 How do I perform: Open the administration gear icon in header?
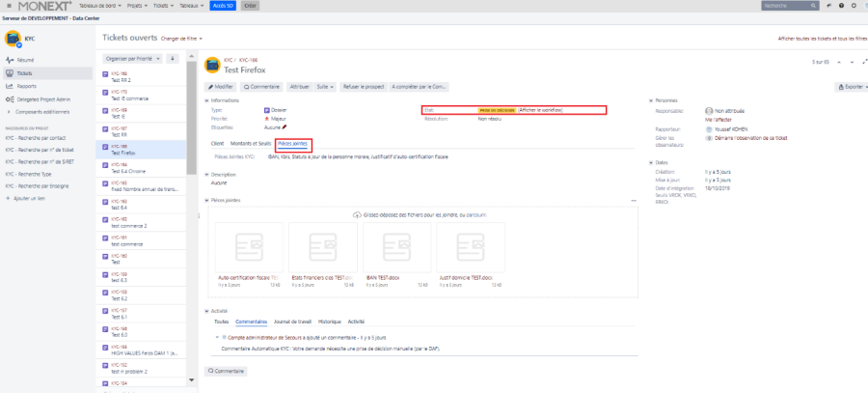coord(852,5)
